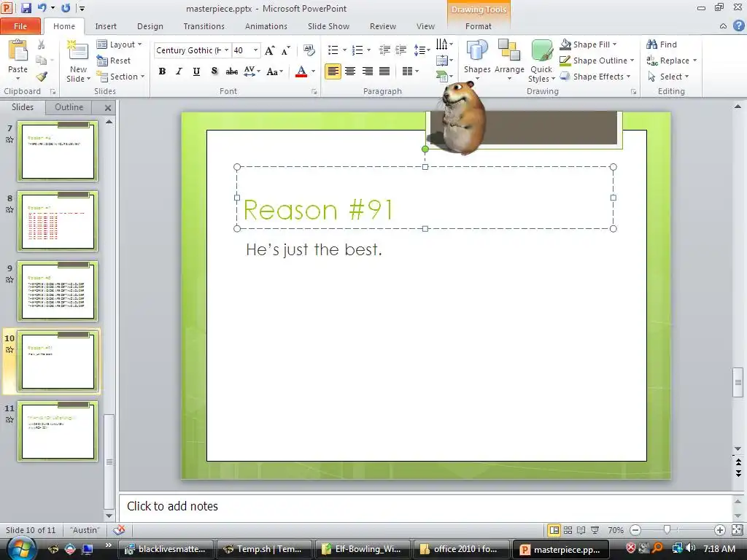Decrease font size with Shrink Font
Image resolution: width=747 pixels, height=560 pixels.
point(286,50)
